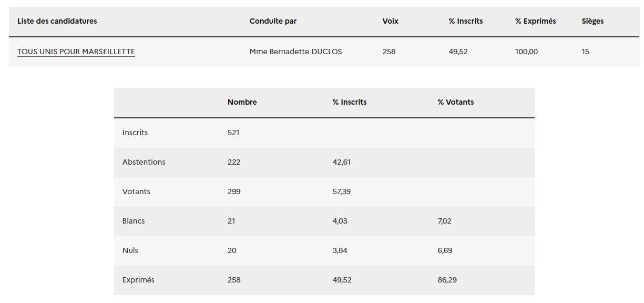Select the "Blancs" row label

(134, 221)
